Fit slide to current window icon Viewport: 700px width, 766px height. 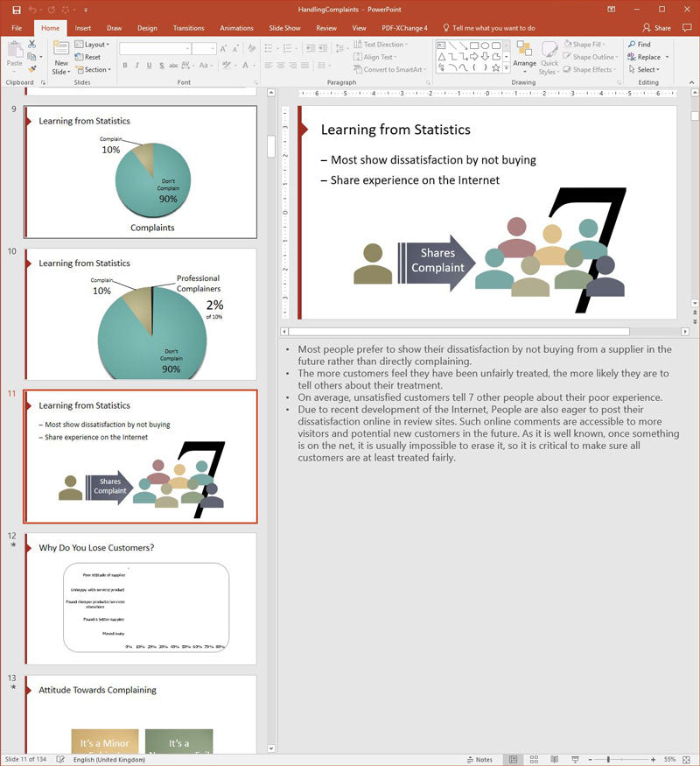click(686, 760)
